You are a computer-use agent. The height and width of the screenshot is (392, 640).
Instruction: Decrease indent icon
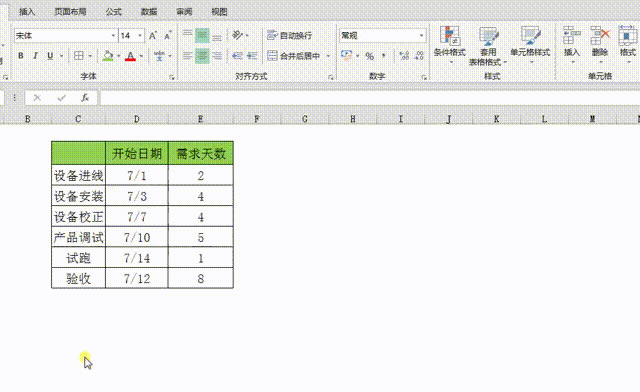237,56
